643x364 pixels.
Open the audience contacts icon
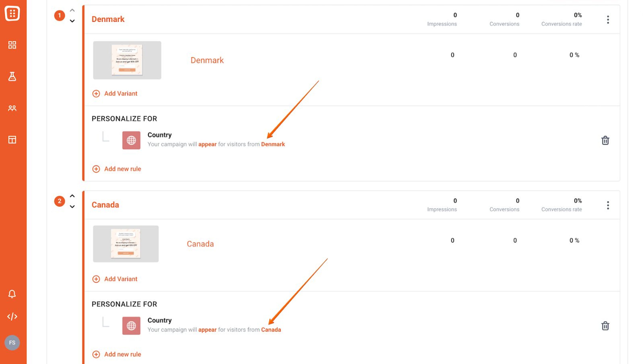12,108
